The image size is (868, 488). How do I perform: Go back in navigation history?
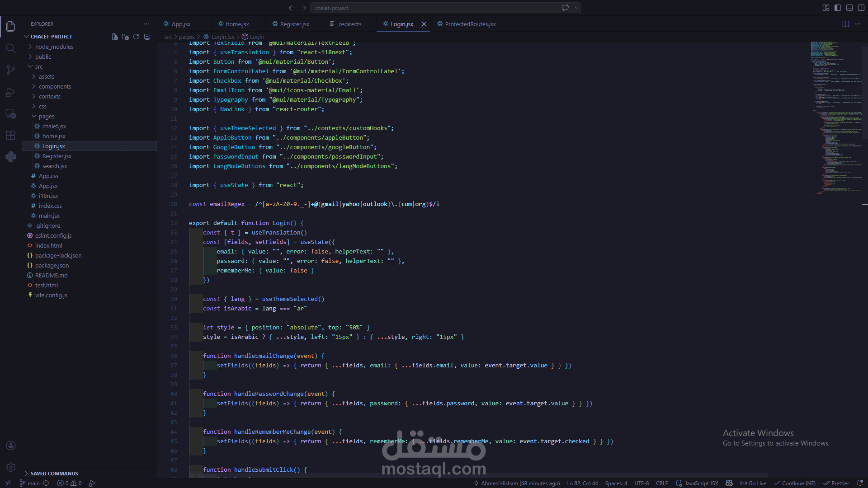coord(292,8)
